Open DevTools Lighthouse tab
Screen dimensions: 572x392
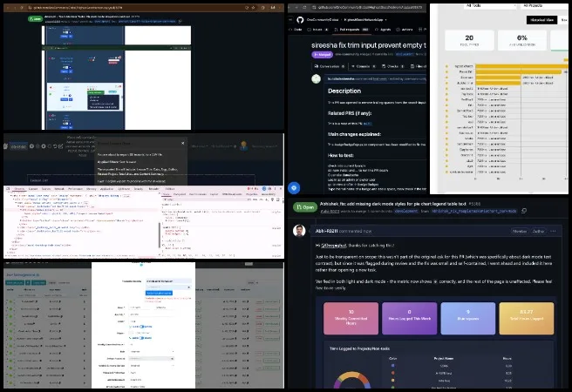124,189
